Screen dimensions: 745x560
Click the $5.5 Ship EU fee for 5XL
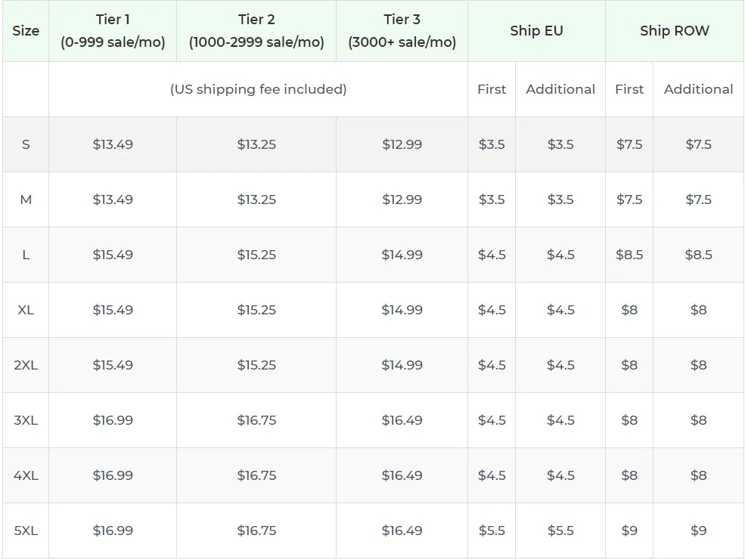click(x=492, y=530)
